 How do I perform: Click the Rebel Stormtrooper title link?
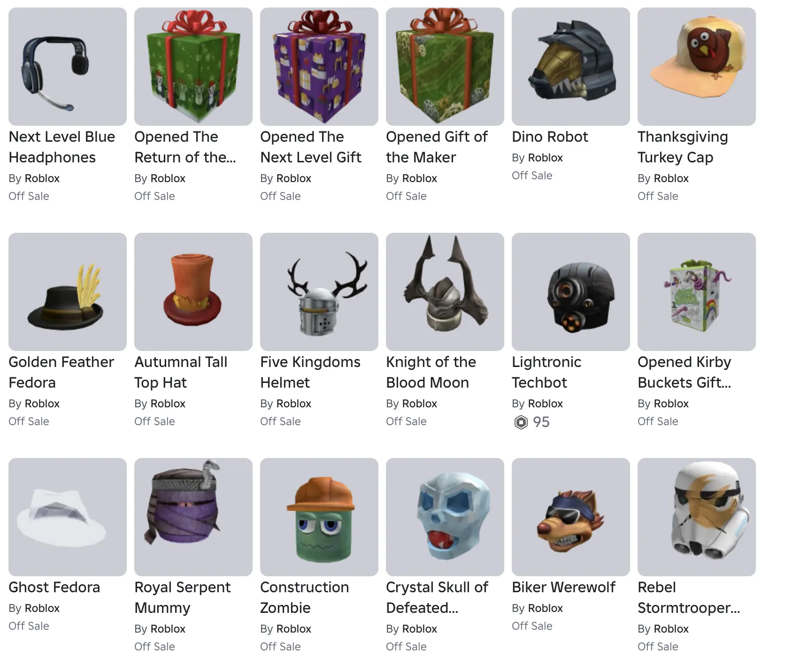click(689, 597)
